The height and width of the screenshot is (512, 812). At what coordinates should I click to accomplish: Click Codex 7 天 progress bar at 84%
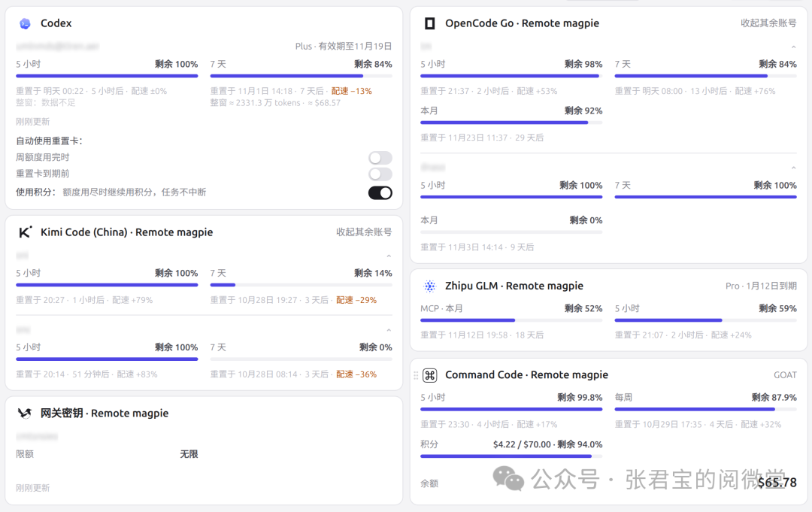(x=301, y=76)
